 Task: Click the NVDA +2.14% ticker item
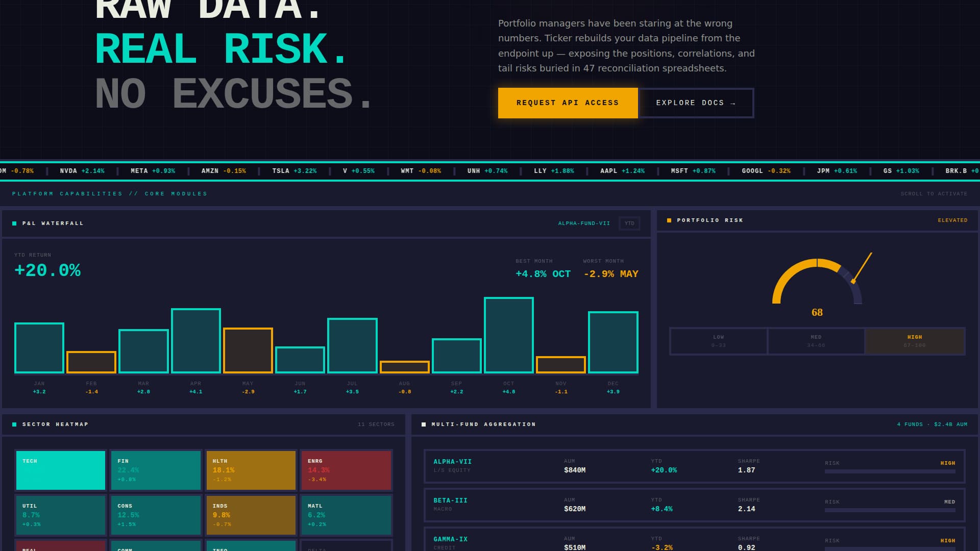point(82,171)
